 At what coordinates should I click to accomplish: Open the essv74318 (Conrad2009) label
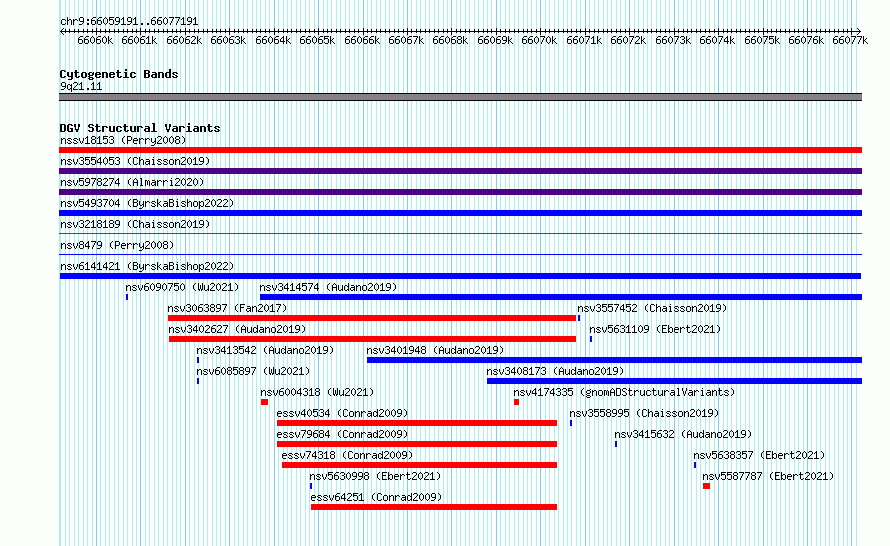click(x=347, y=455)
